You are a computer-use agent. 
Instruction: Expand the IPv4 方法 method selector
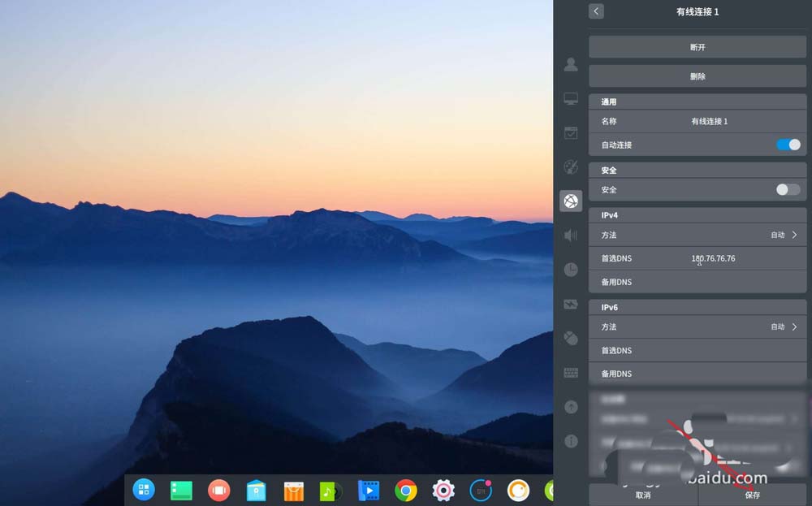pos(784,235)
